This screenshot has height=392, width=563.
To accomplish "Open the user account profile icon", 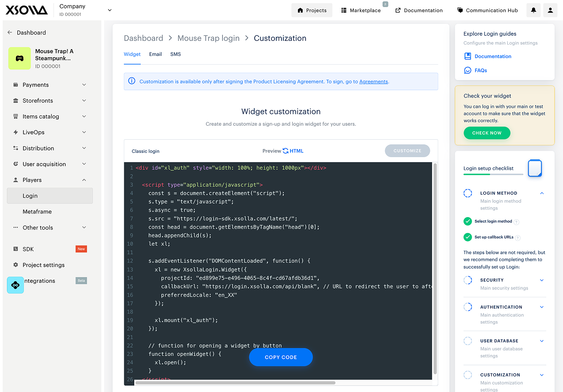I will point(550,10).
